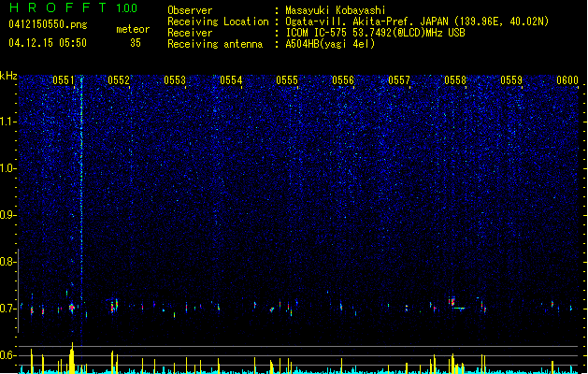Click the date stamp 04.12.15 05:50
Image resolution: width=588 pixels, height=374 pixels.
[48, 43]
